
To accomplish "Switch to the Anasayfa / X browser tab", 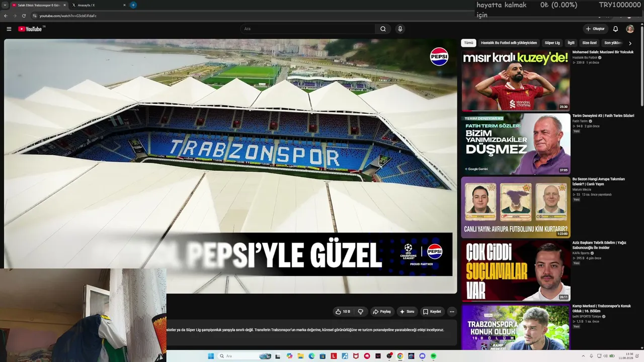I will click(x=98, y=5).
